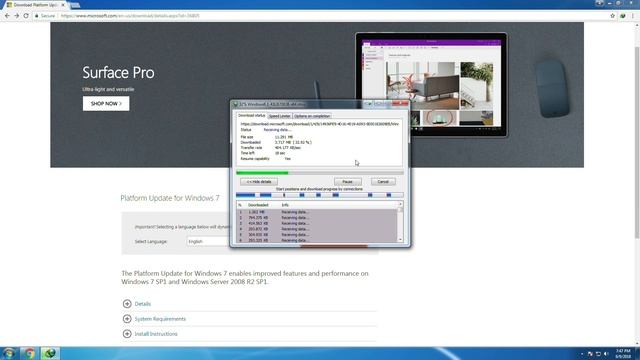Click the Internet Download Manager taskbar icon
Image resolution: width=640 pixels, height=360 pixels.
click(50, 353)
